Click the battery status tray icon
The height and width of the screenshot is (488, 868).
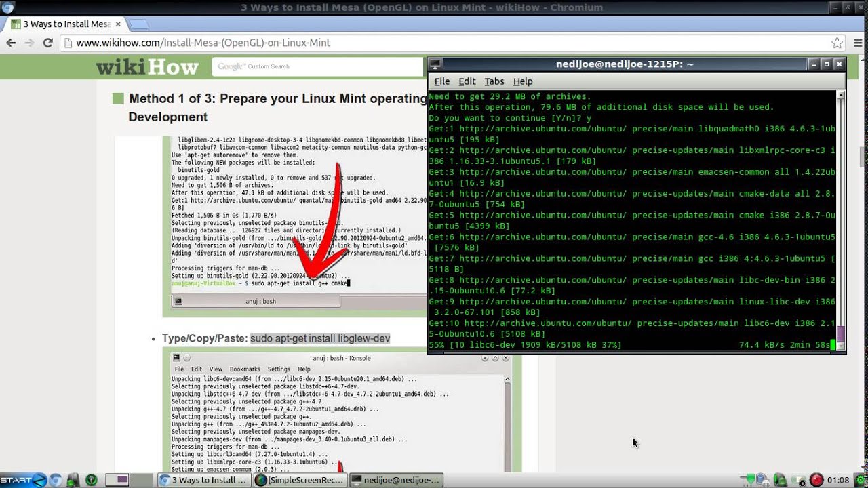coord(799,480)
